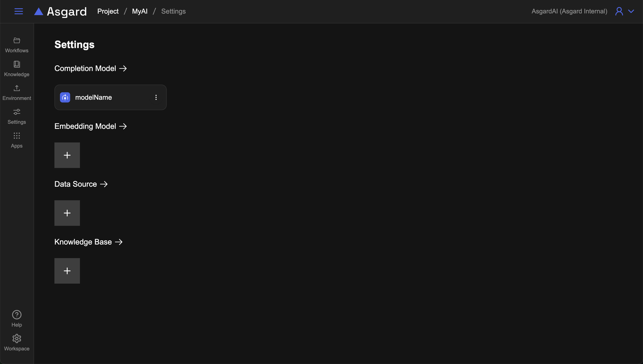Open the modelName three-dot options menu

pos(156,98)
